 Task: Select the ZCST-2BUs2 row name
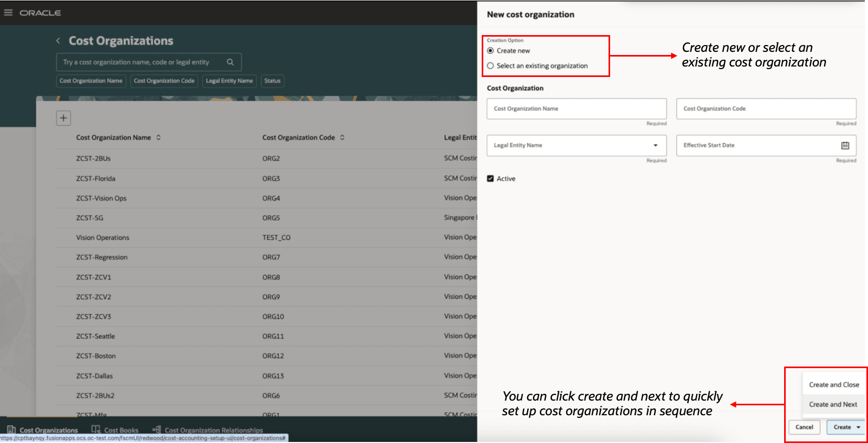click(95, 396)
